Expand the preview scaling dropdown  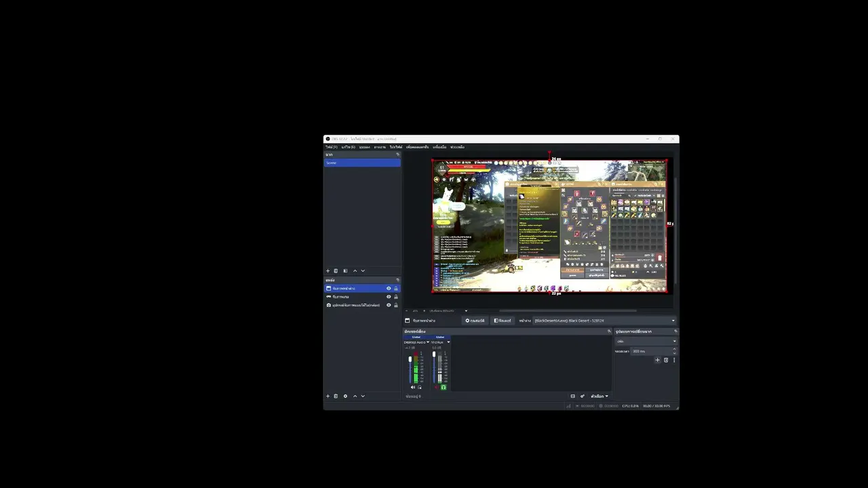point(466,310)
